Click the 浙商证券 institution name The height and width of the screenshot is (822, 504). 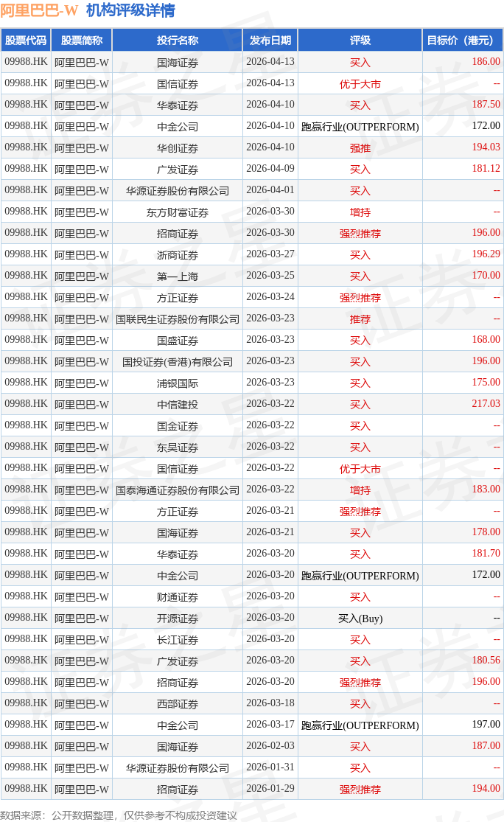178,255
